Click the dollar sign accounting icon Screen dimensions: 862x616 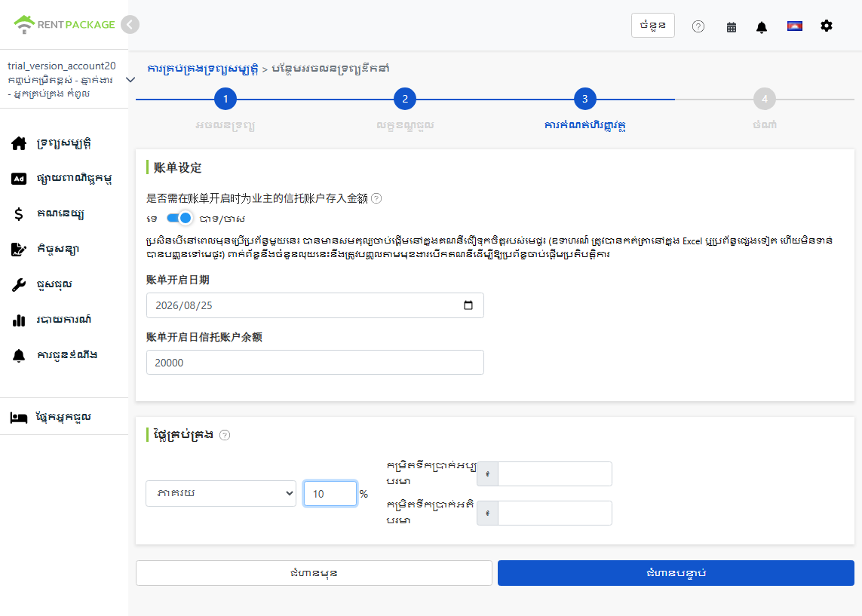(x=19, y=214)
